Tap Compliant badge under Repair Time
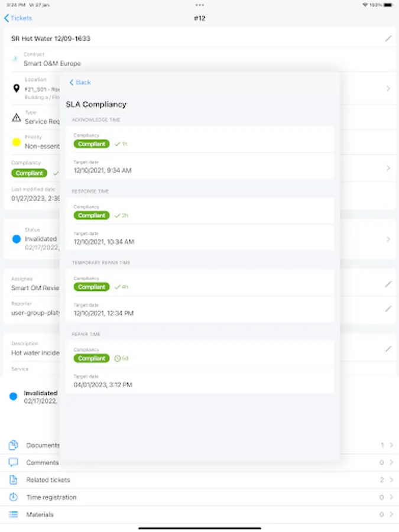 (92, 358)
